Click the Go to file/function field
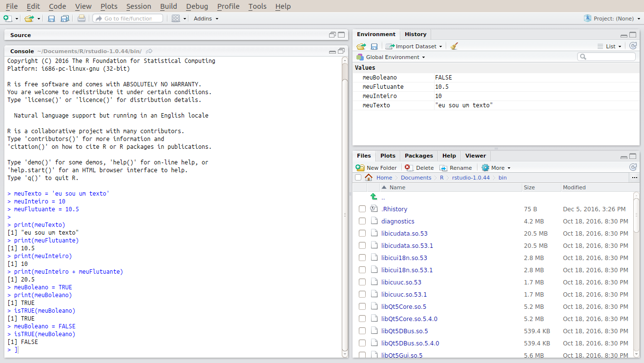 pos(128,19)
